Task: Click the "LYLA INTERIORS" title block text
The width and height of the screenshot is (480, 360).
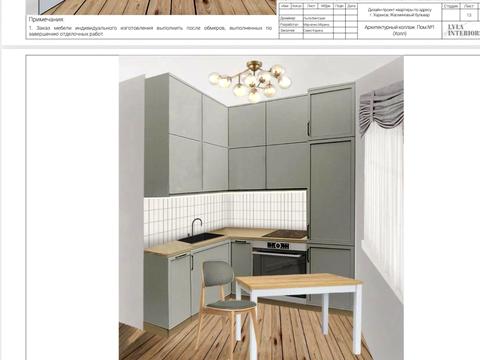Action: click(x=463, y=30)
